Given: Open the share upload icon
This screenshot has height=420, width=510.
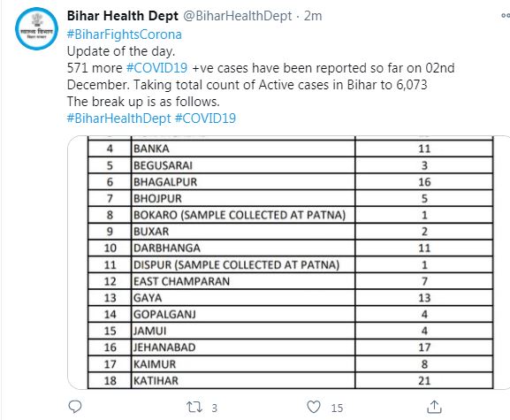Looking at the screenshot, I should 434,407.
